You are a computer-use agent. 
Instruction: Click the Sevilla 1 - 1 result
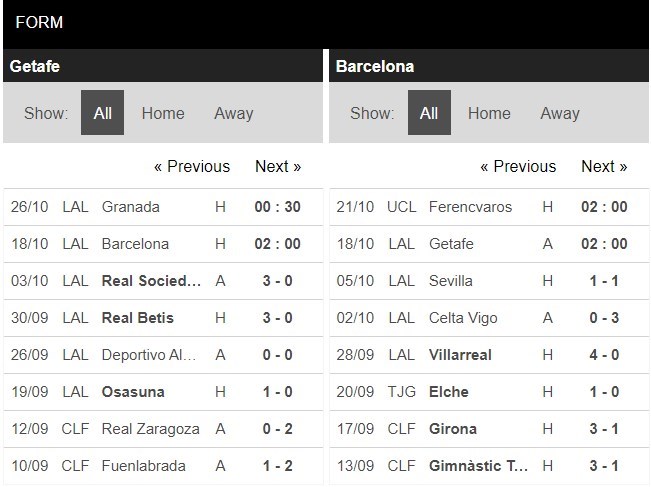click(604, 281)
